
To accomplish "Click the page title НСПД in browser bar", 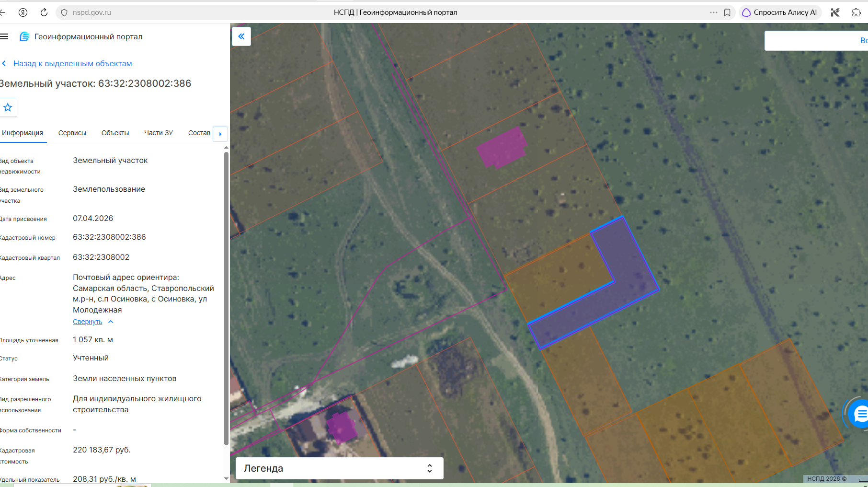I will pyautogui.click(x=395, y=12).
